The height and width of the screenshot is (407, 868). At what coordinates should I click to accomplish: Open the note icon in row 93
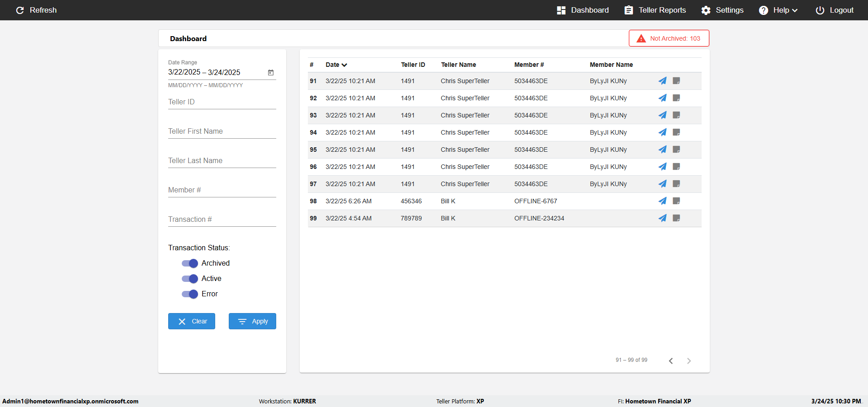pos(676,115)
